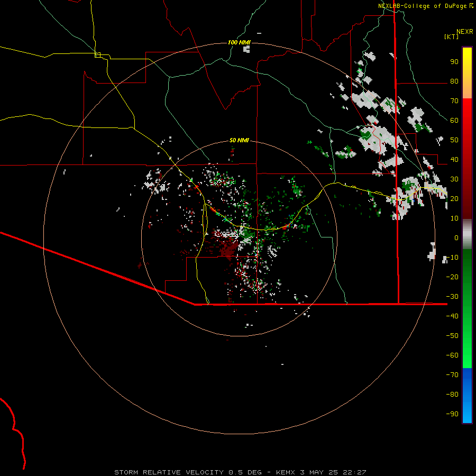Select the -60 knot scale label
This screenshot has width=476, height=476.
[452, 355]
